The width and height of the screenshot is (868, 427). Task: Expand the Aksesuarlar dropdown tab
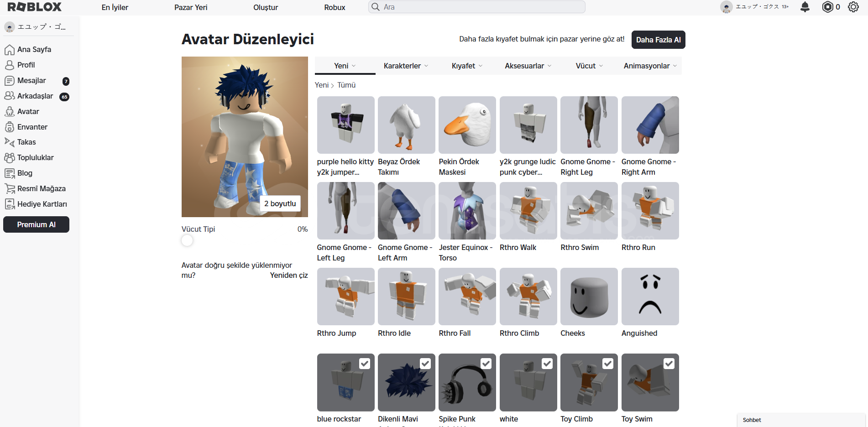point(528,66)
